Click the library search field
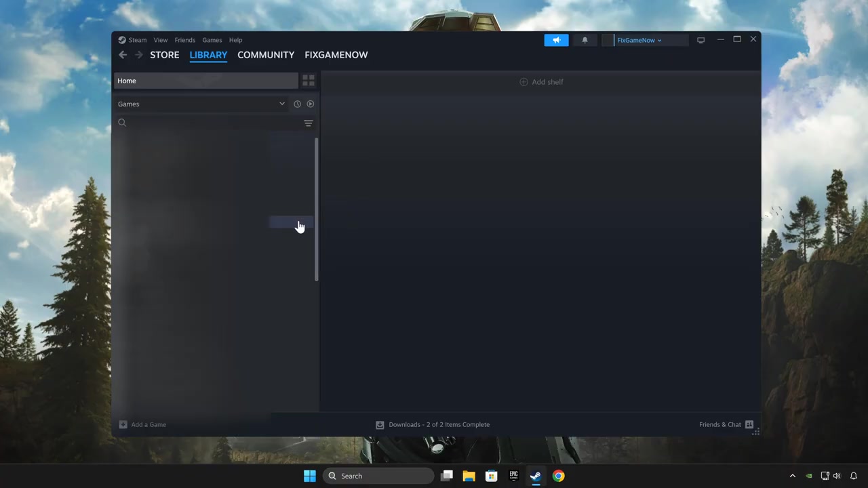Screen dimensions: 868x488 tap(208, 123)
